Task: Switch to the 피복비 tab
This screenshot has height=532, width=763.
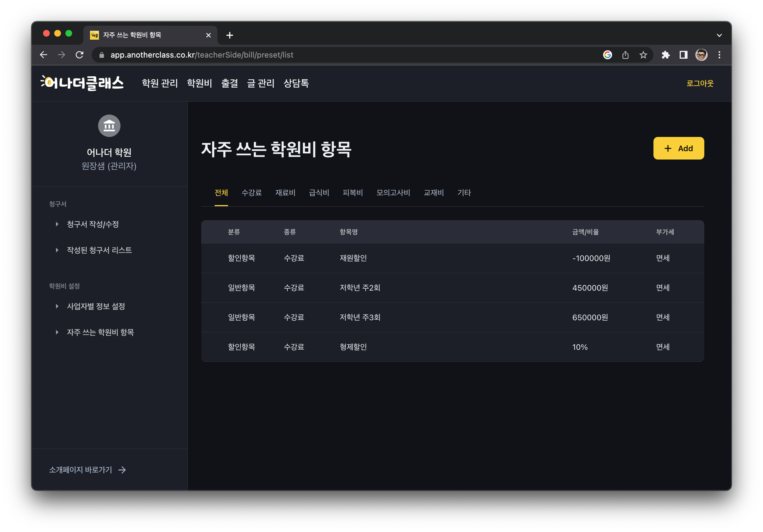Action: (x=353, y=193)
